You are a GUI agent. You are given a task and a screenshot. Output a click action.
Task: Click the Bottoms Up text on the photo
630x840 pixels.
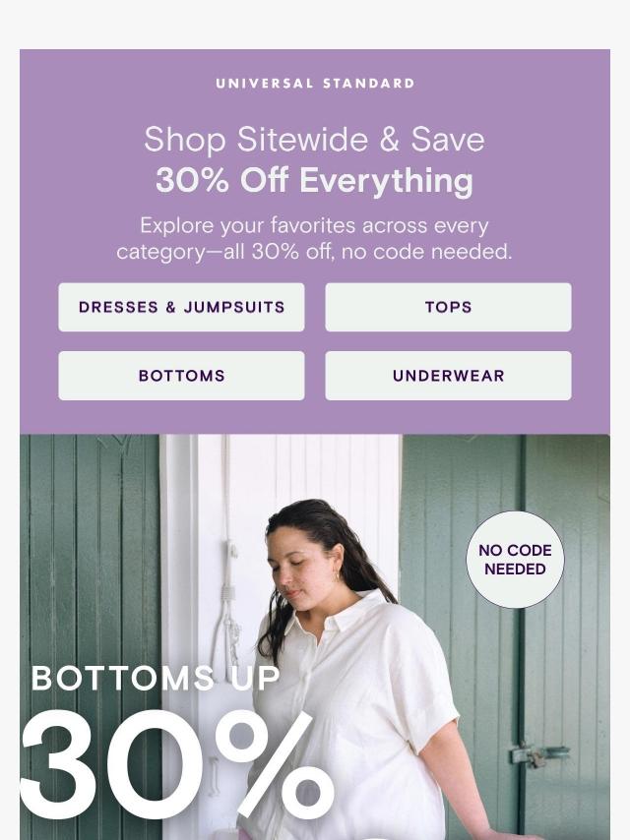[x=156, y=679]
